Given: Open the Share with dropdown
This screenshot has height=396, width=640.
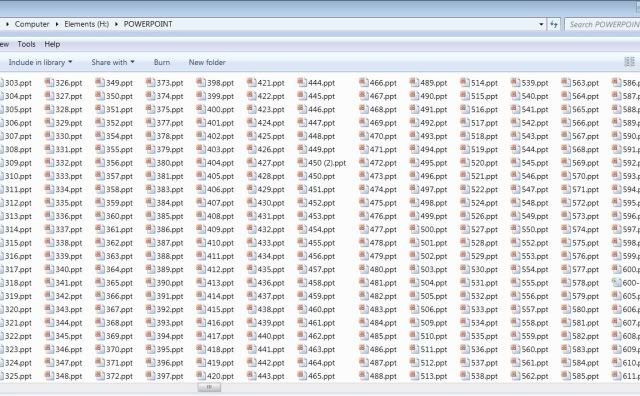Looking at the screenshot, I should pyautogui.click(x=113, y=62).
